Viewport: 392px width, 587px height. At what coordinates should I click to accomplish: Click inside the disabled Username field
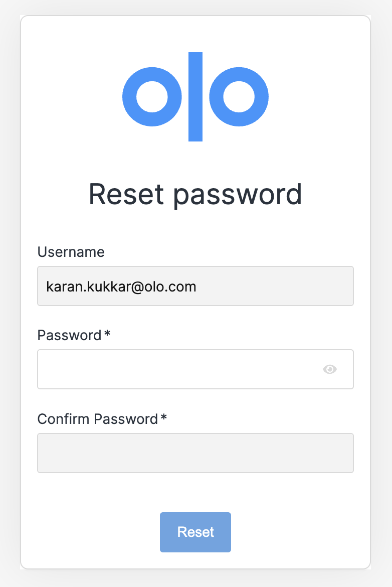pos(195,286)
